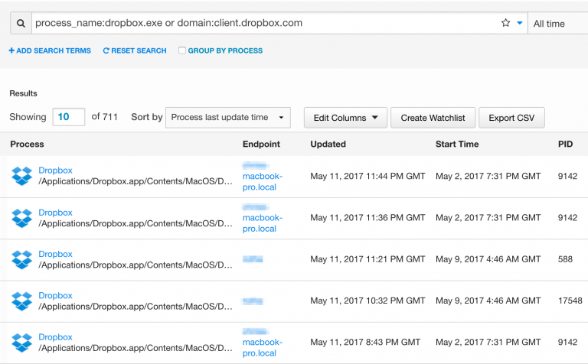Enable the Group By Process checkbox
The height and width of the screenshot is (364, 588).
182,50
